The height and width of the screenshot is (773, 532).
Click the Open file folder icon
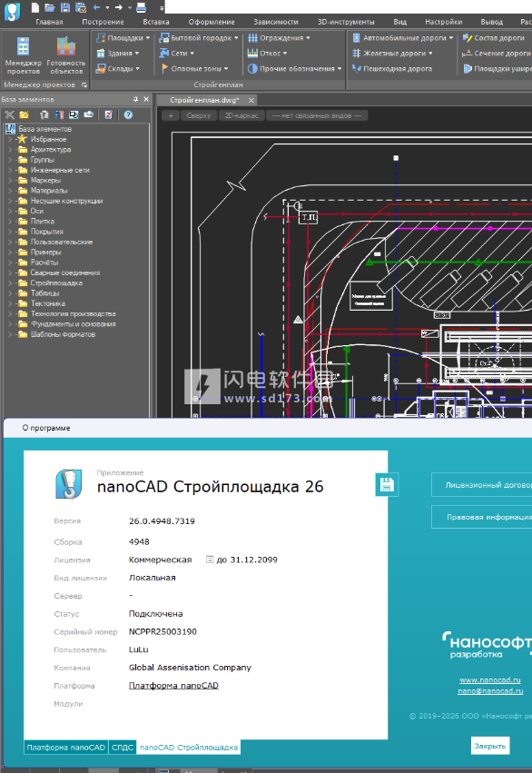[50, 7]
